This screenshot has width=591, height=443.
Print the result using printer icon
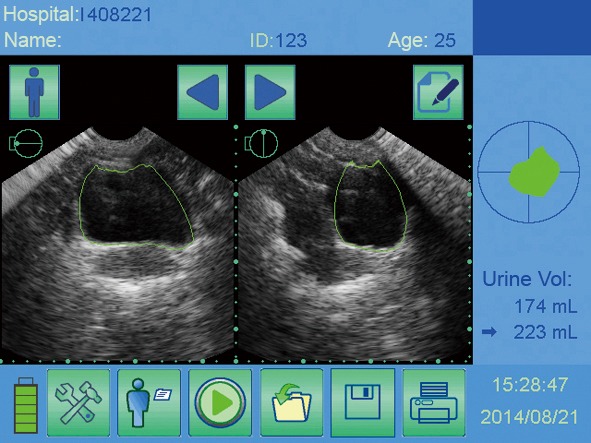(x=434, y=403)
